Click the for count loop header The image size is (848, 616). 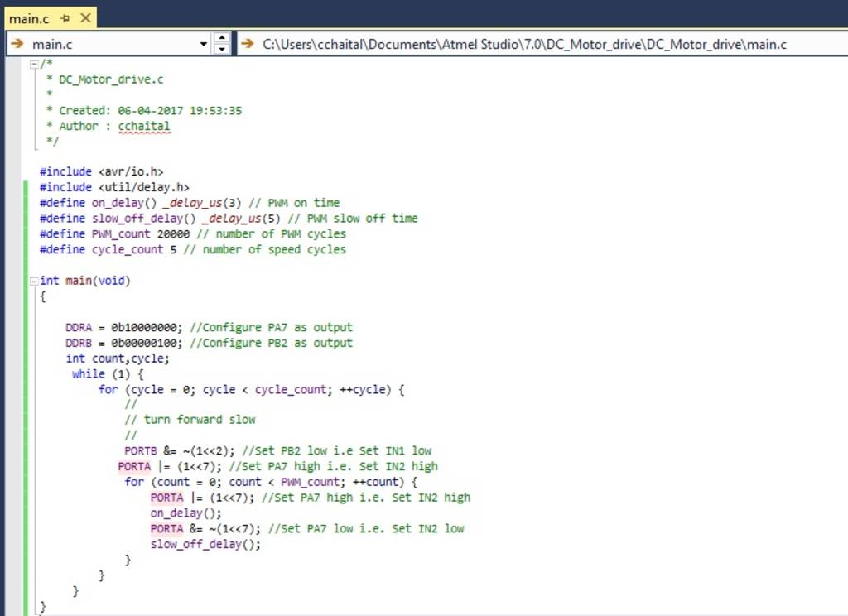click(271, 483)
